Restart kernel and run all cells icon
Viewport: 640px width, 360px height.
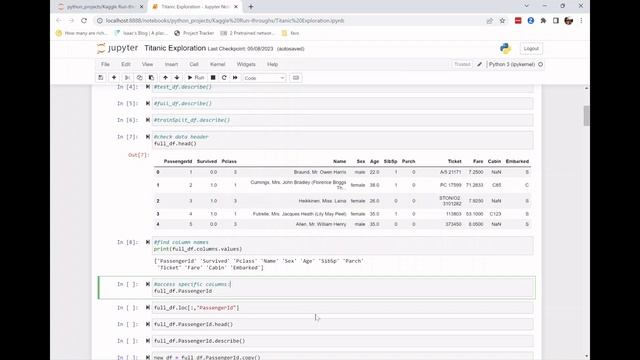click(235, 78)
